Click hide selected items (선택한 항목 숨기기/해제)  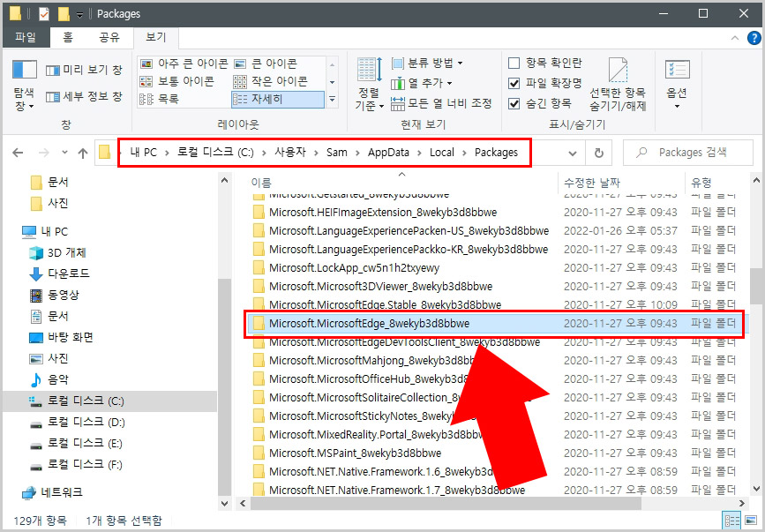point(618,85)
